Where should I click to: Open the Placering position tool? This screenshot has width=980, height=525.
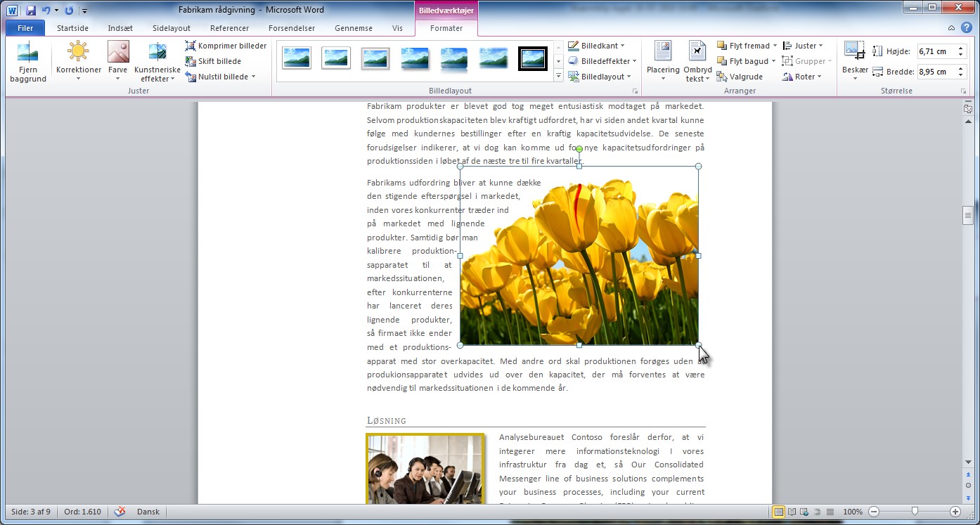click(662, 53)
